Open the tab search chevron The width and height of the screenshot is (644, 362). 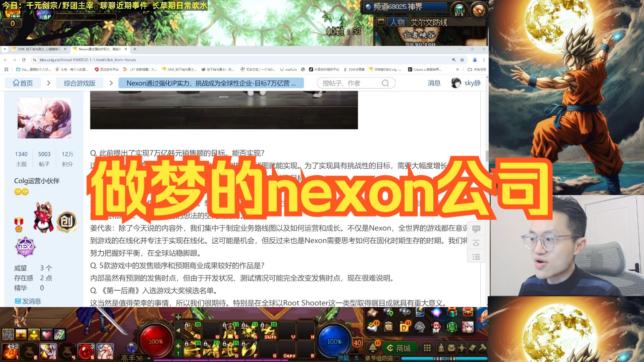[5, 49]
